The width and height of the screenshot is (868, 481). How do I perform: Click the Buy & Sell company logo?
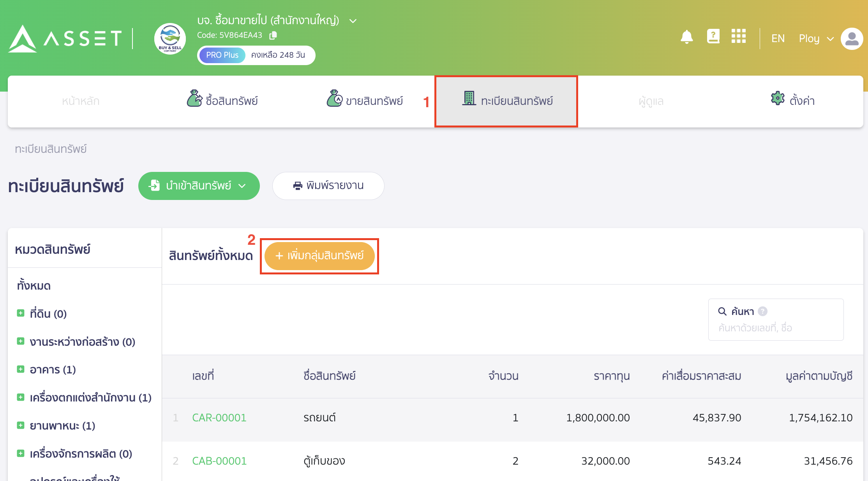tap(170, 39)
